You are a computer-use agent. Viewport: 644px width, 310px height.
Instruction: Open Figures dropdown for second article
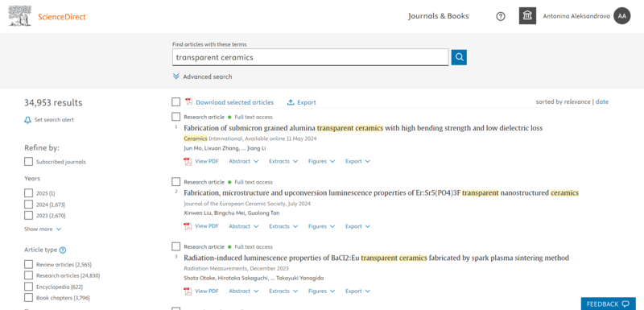pyautogui.click(x=321, y=226)
